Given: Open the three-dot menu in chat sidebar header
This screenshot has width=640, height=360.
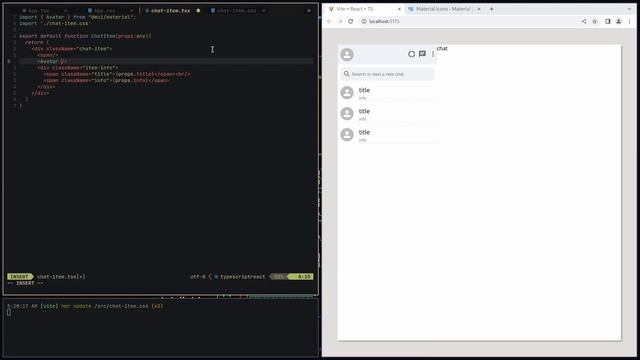Looking at the screenshot, I should [x=433, y=54].
